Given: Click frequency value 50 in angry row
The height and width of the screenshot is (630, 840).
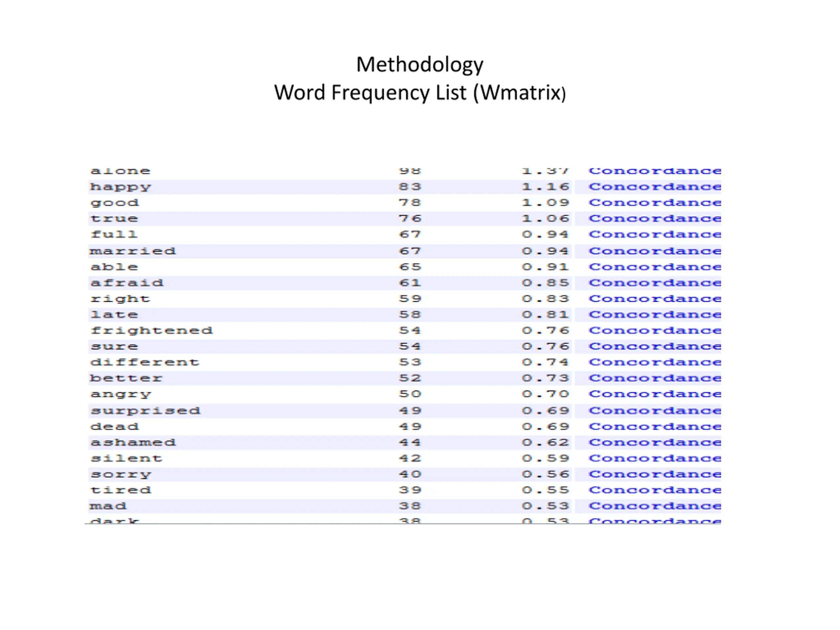Looking at the screenshot, I should coord(410,394).
